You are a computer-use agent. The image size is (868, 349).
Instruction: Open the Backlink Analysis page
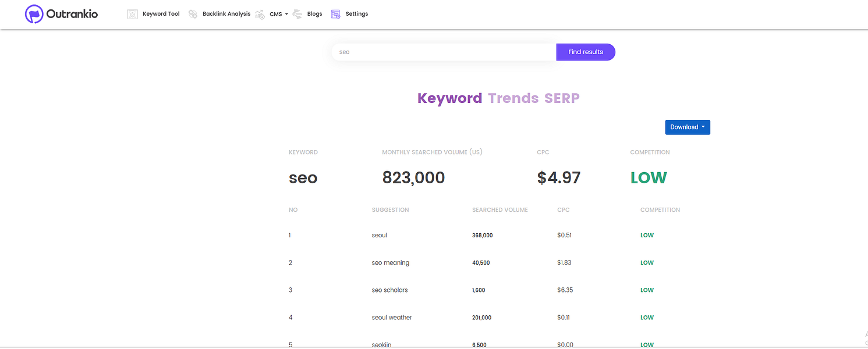click(226, 14)
